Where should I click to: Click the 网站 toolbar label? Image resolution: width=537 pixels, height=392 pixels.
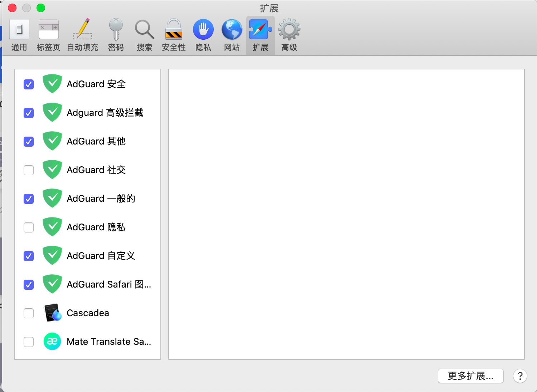(x=232, y=47)
